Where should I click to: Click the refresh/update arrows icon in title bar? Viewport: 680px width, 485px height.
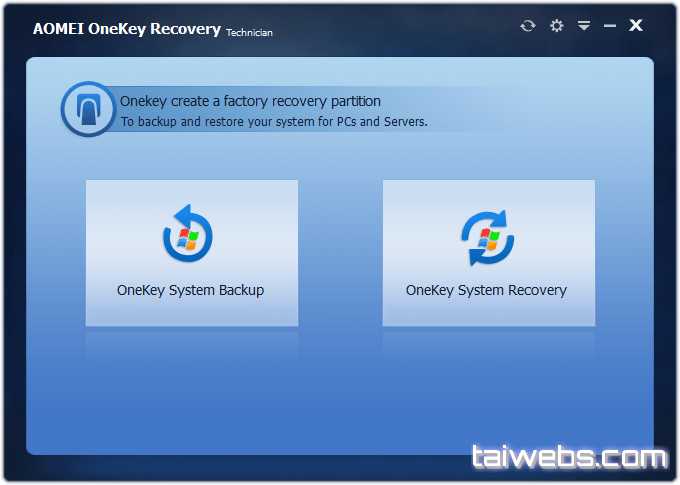click(528, 26)
